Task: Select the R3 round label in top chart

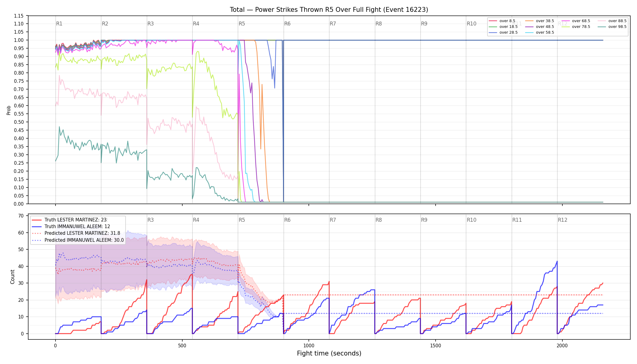Action: coord(150,24)
